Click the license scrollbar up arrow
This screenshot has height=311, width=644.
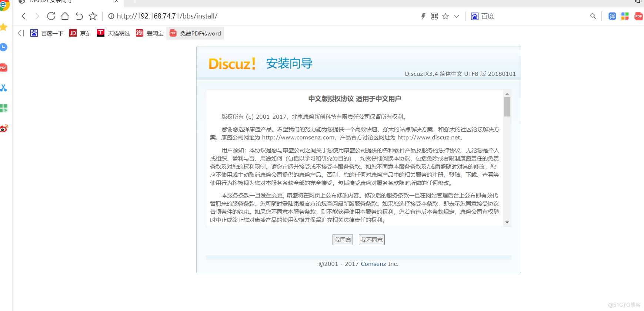click(507, 94)
